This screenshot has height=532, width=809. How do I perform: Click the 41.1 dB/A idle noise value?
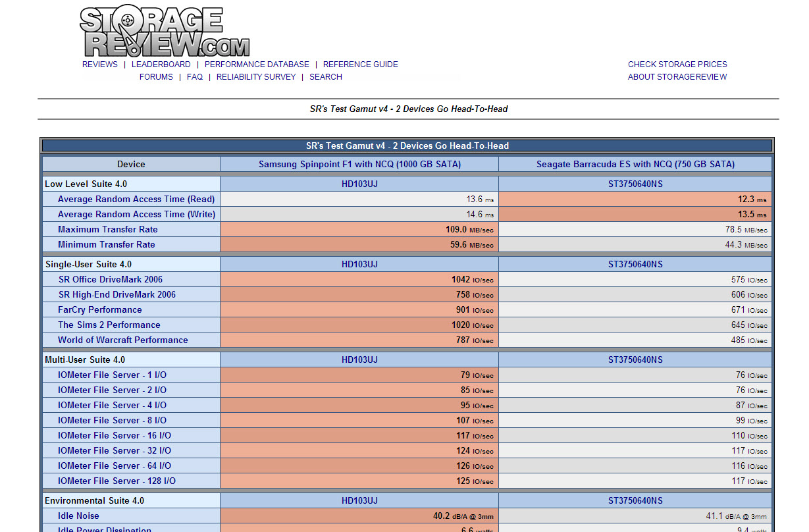click(x=737, y=516)
